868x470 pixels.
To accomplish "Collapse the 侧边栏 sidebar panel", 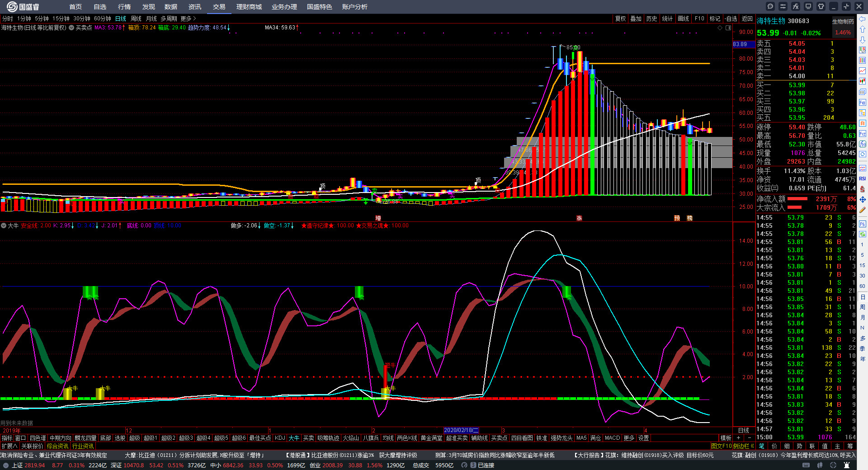I will coord(743,446).
